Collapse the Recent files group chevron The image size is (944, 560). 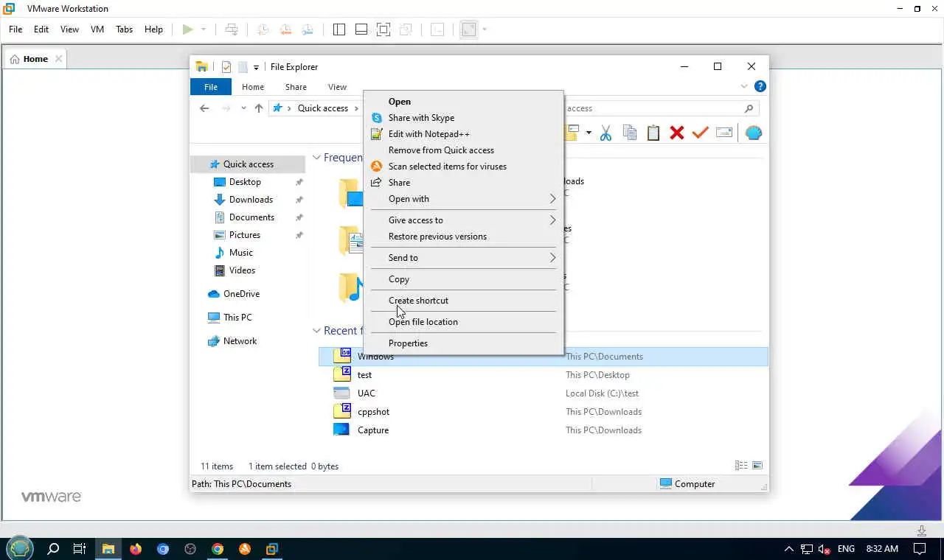pyautogui.click(x=316, y=331)
